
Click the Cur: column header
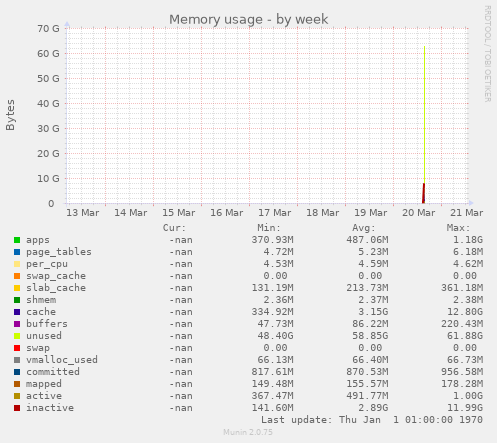pos(174,228)
